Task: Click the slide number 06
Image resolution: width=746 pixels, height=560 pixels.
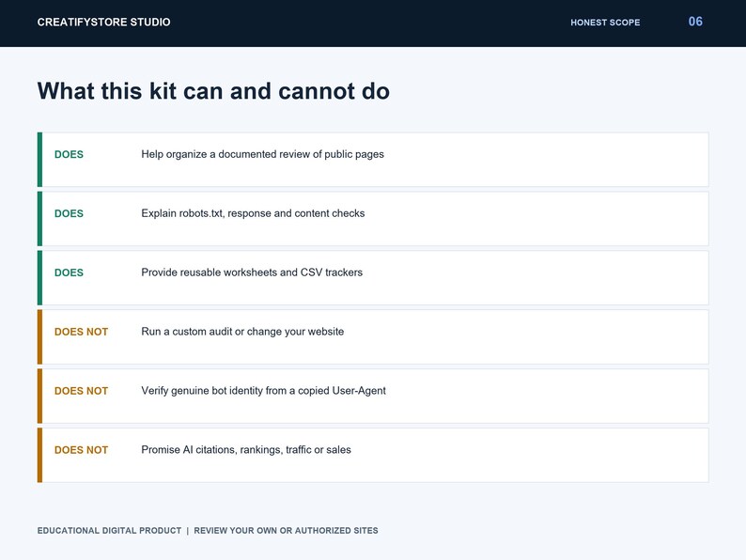Action: click(695, 22)
